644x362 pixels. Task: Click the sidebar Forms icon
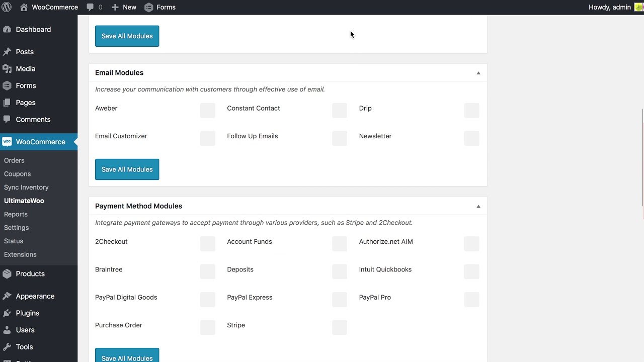tap(7, 85)
